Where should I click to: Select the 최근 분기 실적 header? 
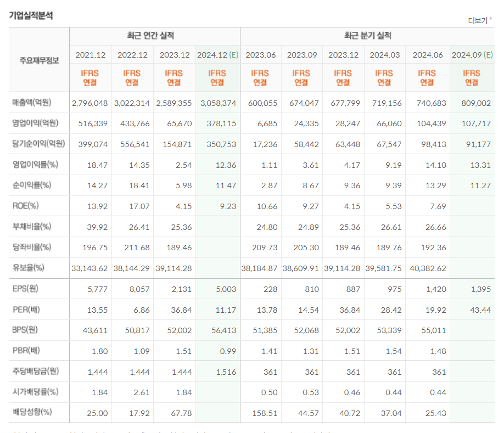pyautogui.click(x=367, y=36)
